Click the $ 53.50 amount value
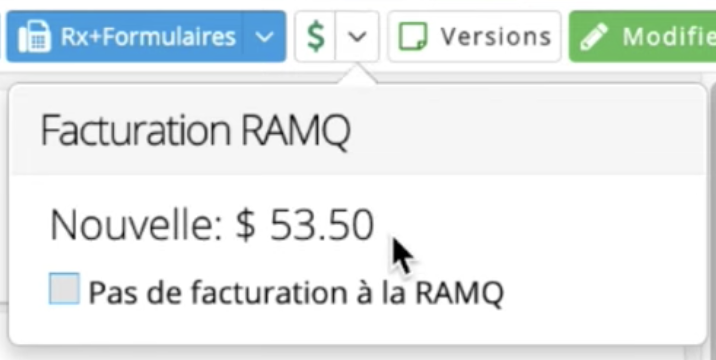The height and width of the screenshot is (360, 716). [x=305, y=225]
